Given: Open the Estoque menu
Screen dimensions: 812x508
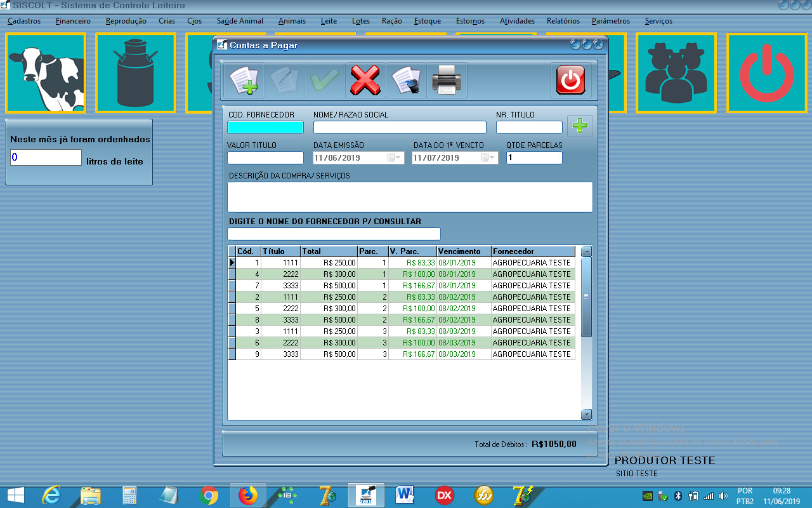Looking at the screenshot, I should (x=428, y=21).
